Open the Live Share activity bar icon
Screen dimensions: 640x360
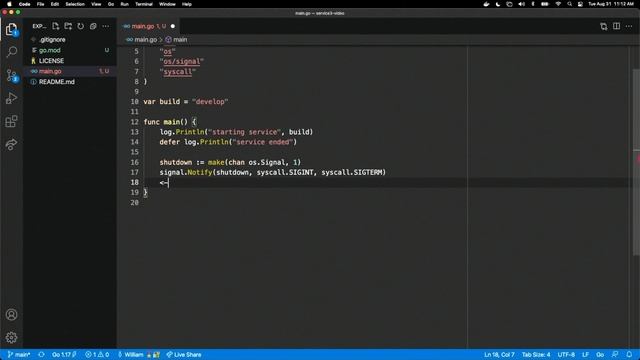11,144
